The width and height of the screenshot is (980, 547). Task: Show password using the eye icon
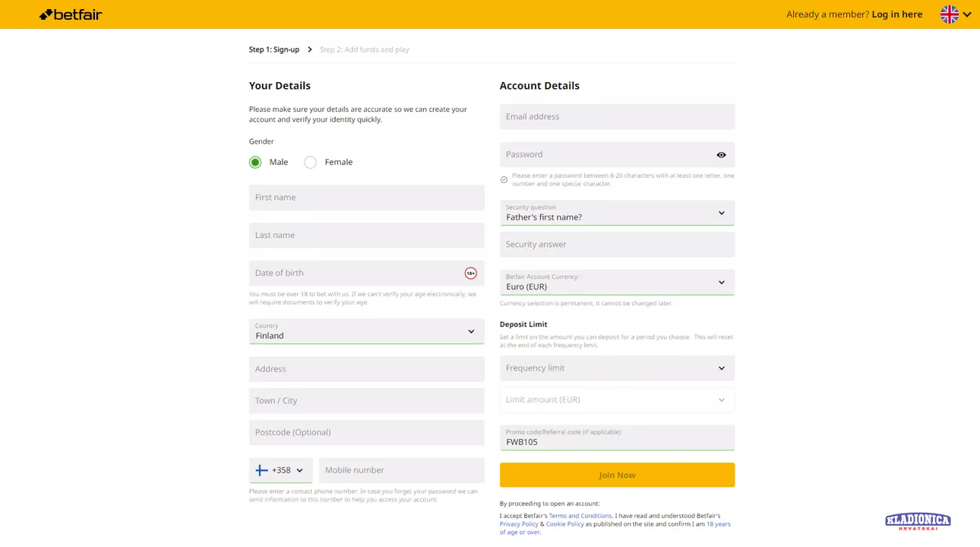coord(721,155)
